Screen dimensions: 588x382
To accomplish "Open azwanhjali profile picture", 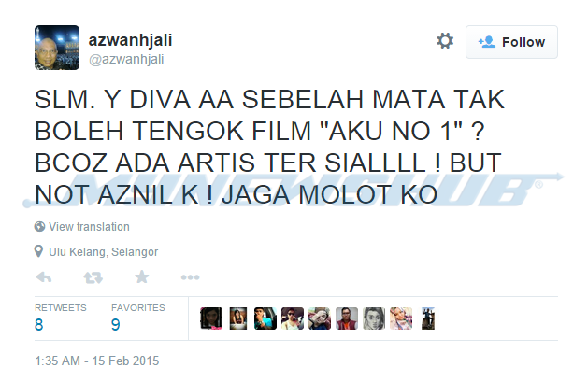I will (57, 48).
